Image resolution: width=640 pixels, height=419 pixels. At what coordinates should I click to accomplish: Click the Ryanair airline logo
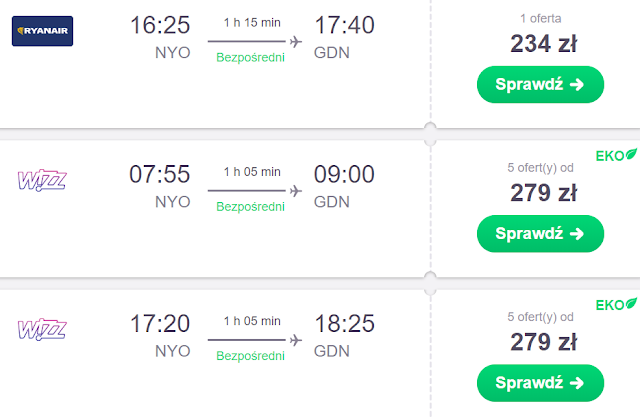tap(43, 33)
